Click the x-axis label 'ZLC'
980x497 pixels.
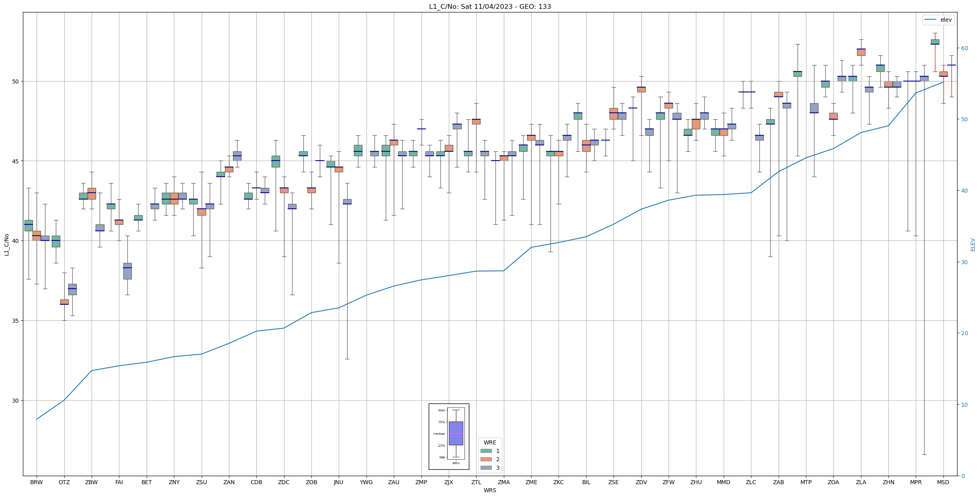point(751,482)
